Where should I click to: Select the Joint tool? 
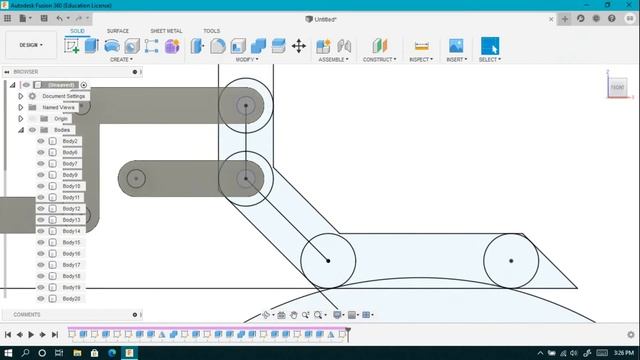pos(344,46)
